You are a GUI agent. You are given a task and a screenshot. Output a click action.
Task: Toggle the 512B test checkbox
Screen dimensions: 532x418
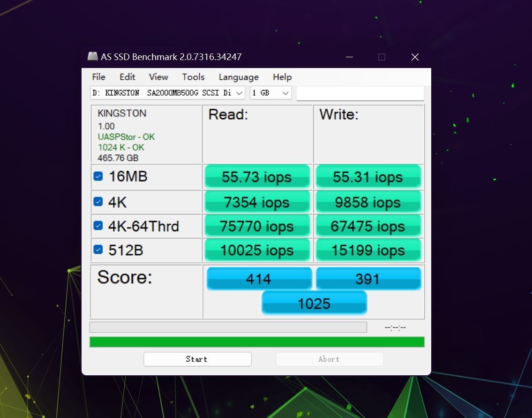coord(98,250)
